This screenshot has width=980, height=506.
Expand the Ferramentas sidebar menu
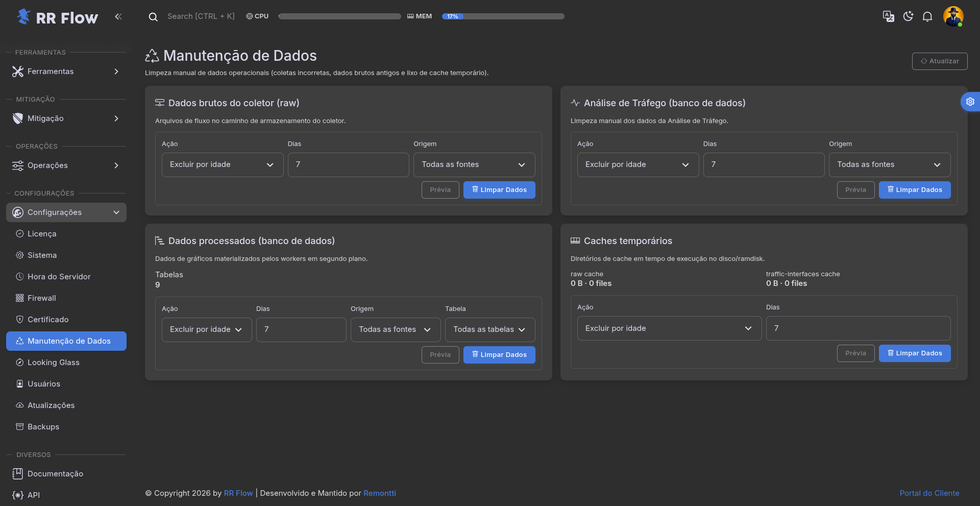tap(66, 71)
